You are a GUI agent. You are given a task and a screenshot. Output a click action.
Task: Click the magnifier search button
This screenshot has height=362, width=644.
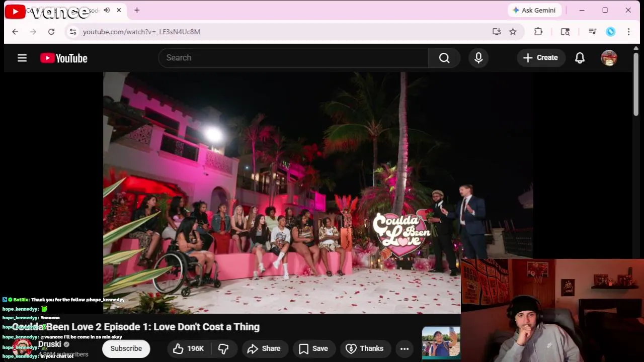[x=444, y=58]
